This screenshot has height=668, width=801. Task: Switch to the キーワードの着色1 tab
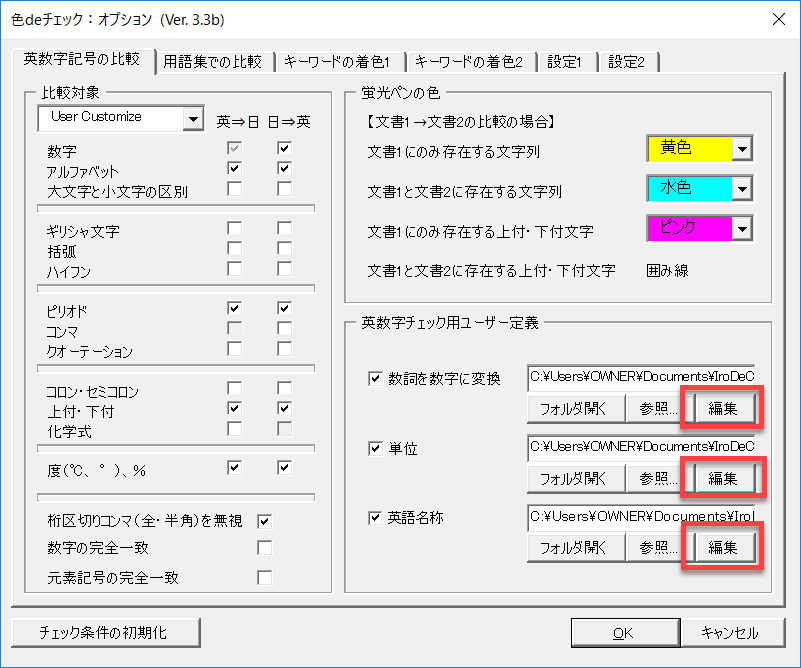pos(338,62)
